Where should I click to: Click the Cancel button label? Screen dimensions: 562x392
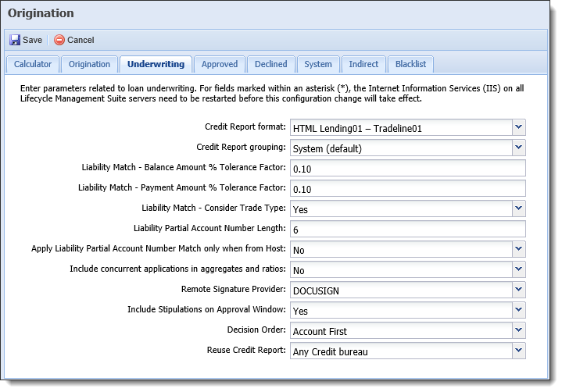pos(81,40)
